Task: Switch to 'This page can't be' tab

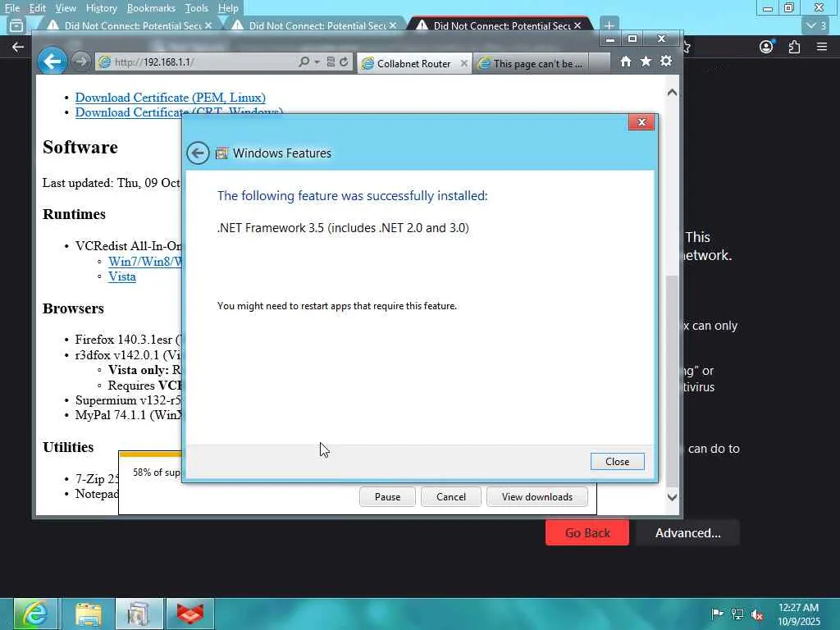Action: click(532, 64)
